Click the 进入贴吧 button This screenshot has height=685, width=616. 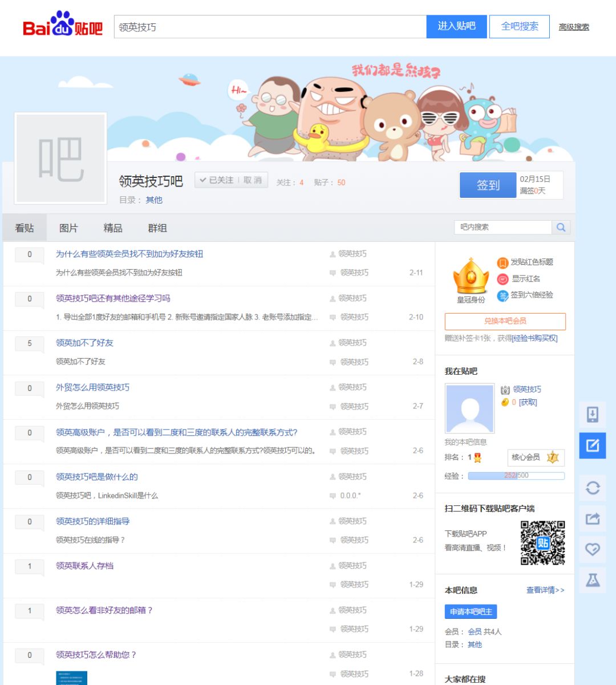(x=456, y=26)
